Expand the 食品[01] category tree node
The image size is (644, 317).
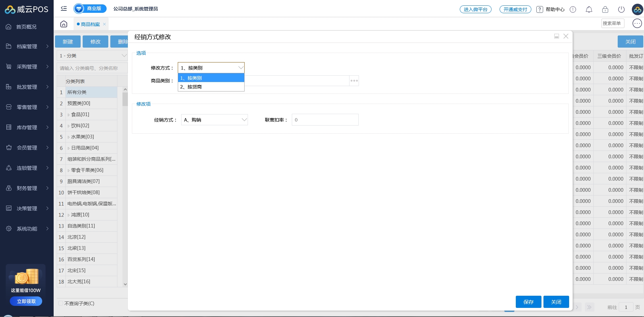68,115
